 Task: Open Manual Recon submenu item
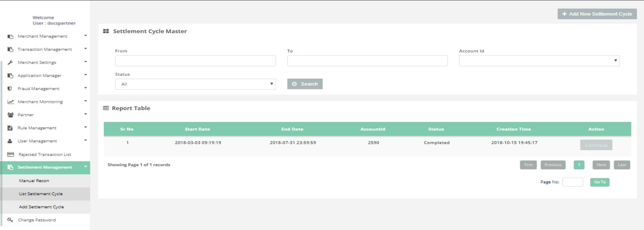(34, 181)
